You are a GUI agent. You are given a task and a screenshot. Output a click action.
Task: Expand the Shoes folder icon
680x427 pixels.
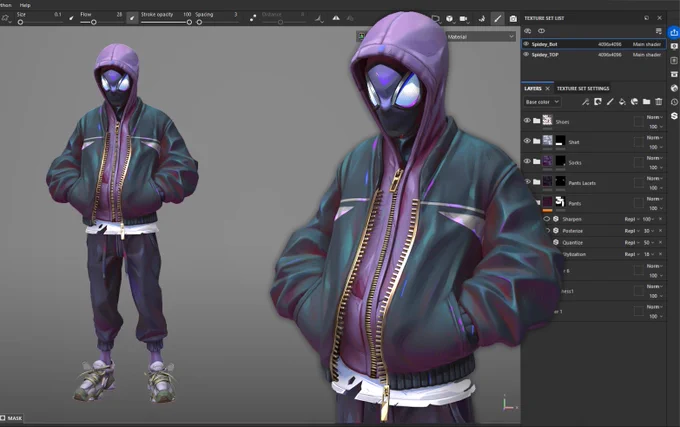(536, 121)
